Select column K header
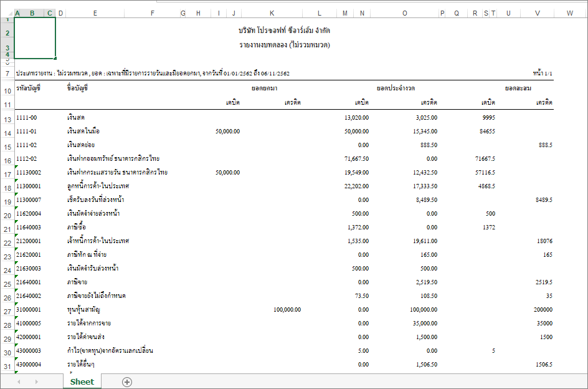588x389 pixels. [272, 13]
